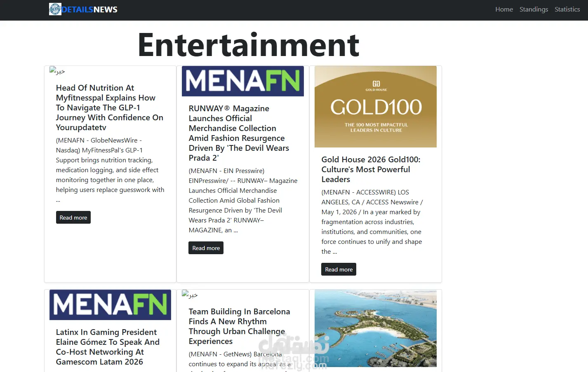Open the aerial island resort thumbnail
The image size is (588, 372).
[x=376, y=328]
